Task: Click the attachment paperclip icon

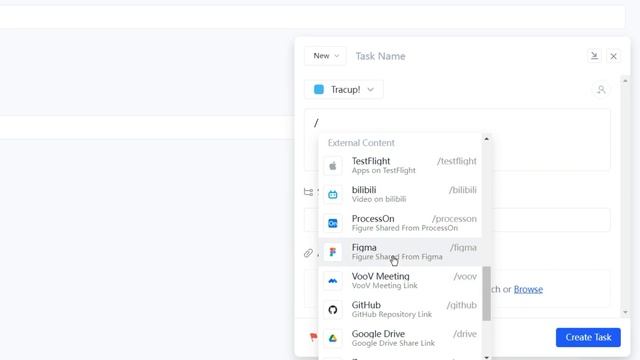Action: click(x=308, y=253)
